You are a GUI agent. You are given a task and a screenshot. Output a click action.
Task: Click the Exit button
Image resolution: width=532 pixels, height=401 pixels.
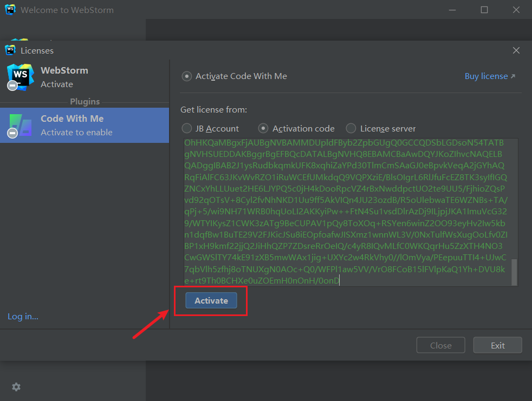(498, 345)
